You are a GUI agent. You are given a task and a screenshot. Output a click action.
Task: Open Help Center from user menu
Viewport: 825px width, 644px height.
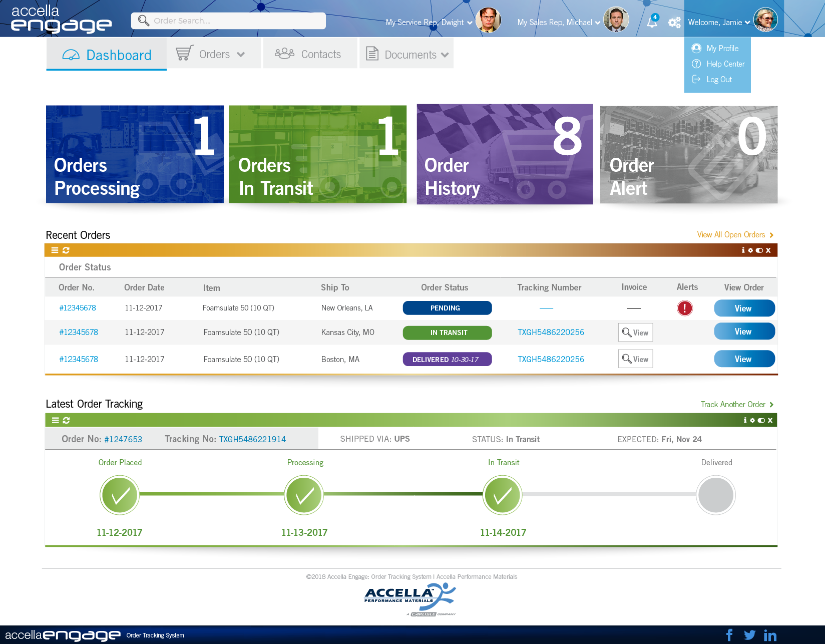click(x=718, y=64)
